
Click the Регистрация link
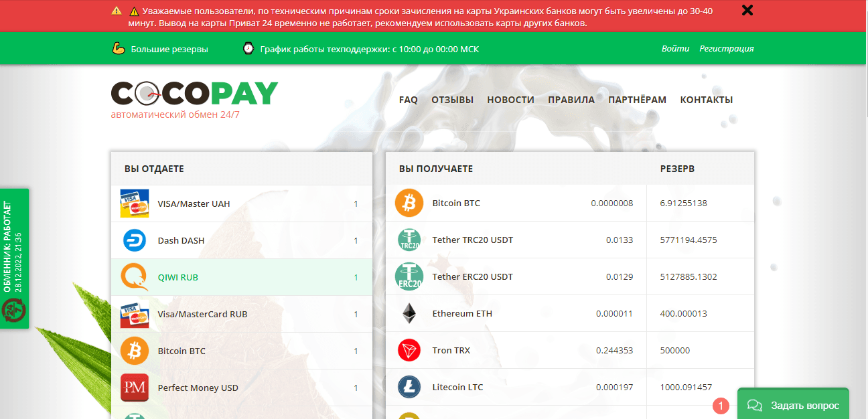coord(727,49)
